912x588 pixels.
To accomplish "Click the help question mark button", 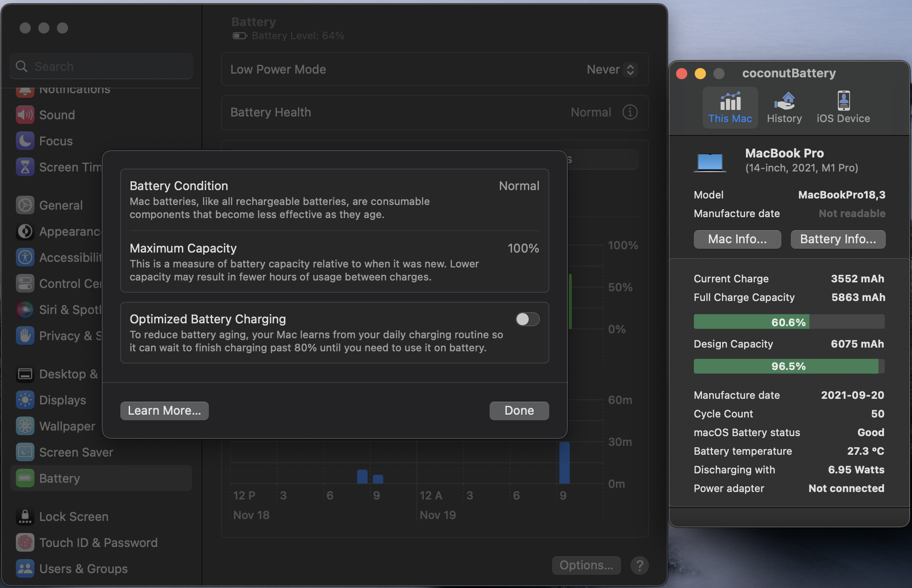I will click(x=639, y=566).
